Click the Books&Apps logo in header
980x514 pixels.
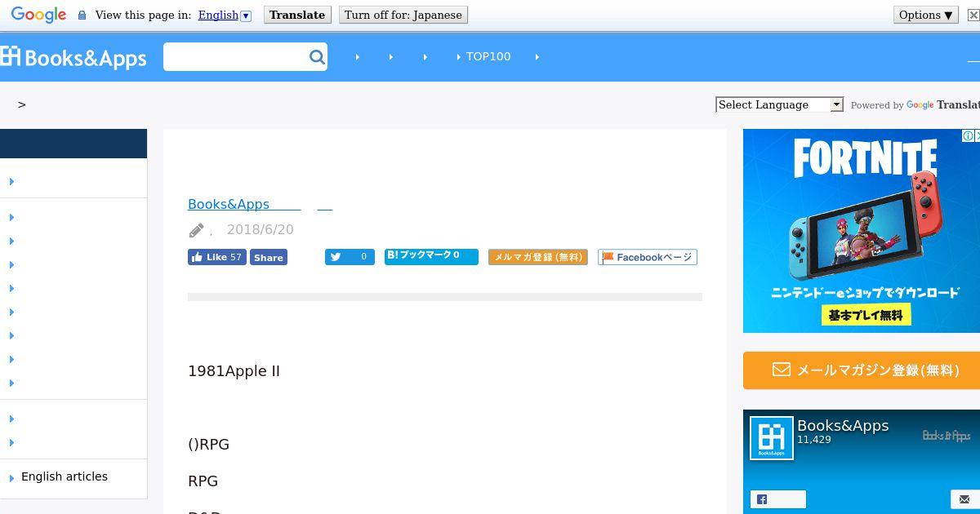73,57
